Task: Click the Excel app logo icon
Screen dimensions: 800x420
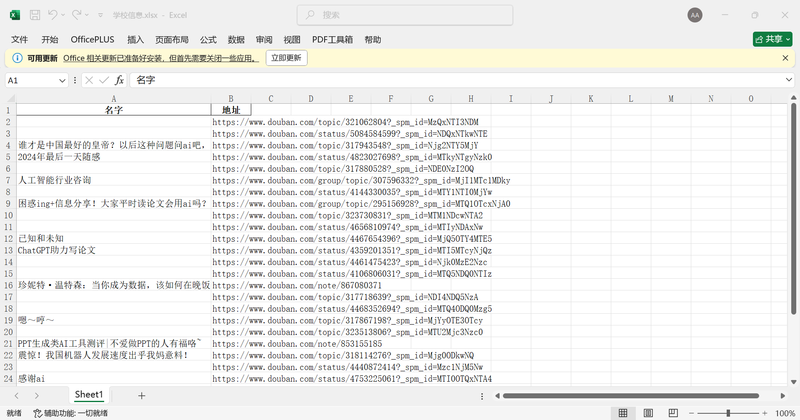Action: [x=15, y=15]
